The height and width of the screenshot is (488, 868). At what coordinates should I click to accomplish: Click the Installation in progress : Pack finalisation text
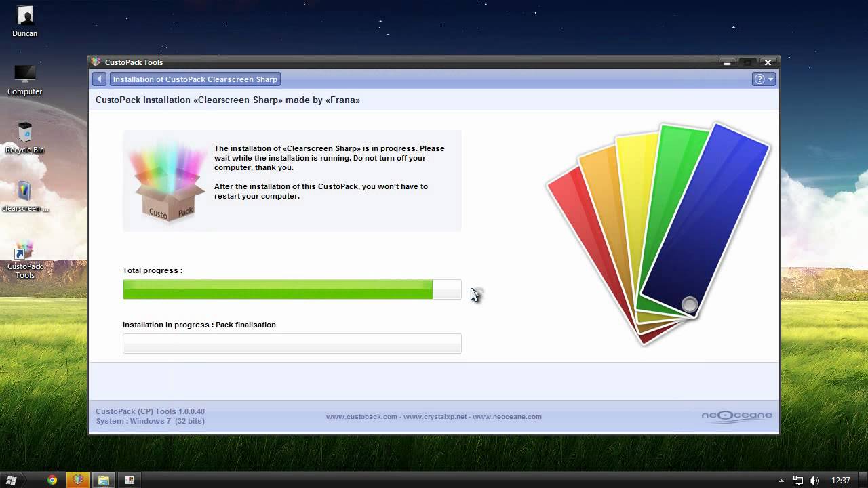pyautogui.click(x=199, y=325)
